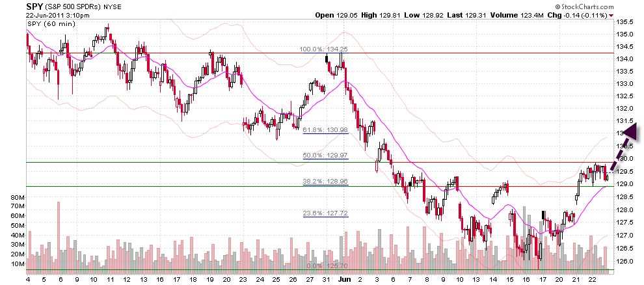Click the 133.0 price axis label

tap(624, 84)
